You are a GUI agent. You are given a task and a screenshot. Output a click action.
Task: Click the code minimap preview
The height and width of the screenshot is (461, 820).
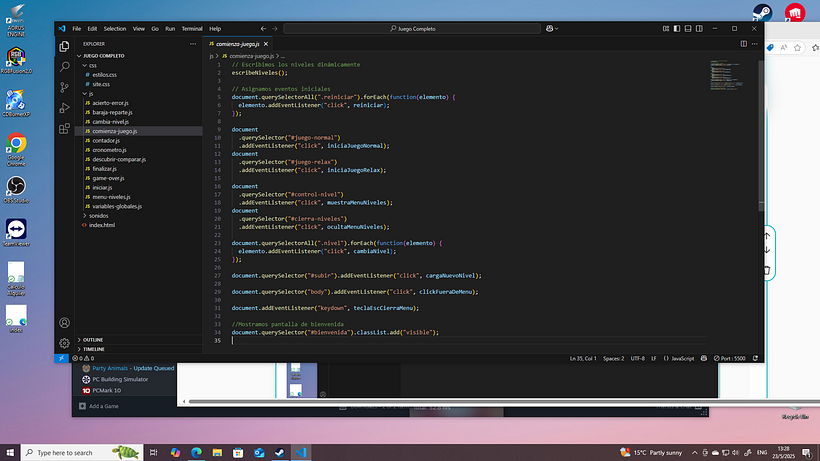(x=727, y=75)
